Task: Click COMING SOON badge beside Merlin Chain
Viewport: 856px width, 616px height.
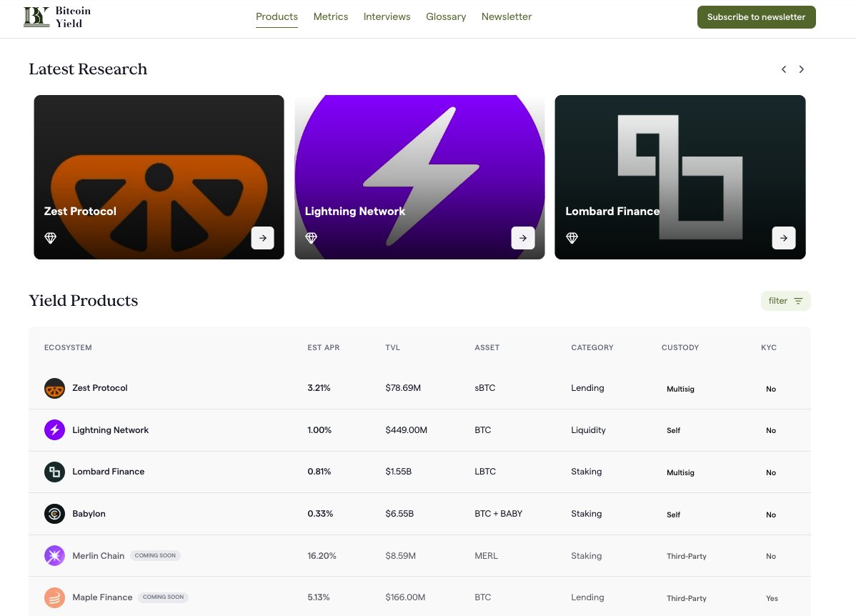Action: coord(155,555)
